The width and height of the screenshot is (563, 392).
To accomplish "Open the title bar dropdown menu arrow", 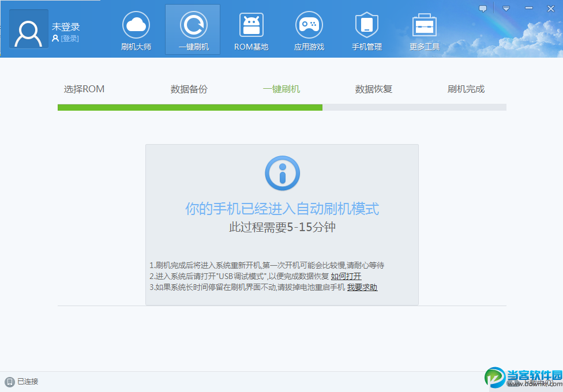I will point(506,9).
